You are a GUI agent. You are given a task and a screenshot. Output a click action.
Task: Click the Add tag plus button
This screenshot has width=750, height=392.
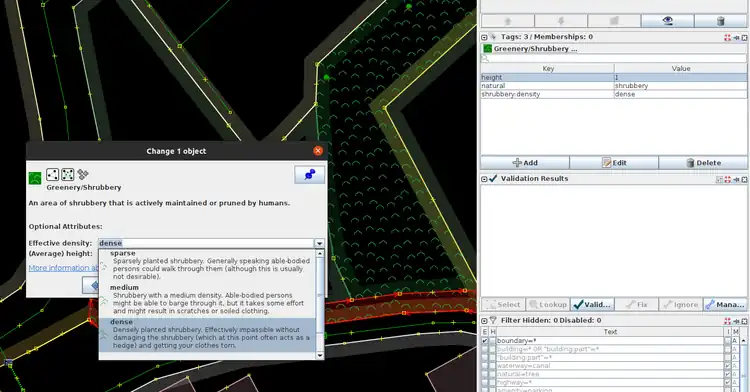pyautogui.click(x=525, y=163)
